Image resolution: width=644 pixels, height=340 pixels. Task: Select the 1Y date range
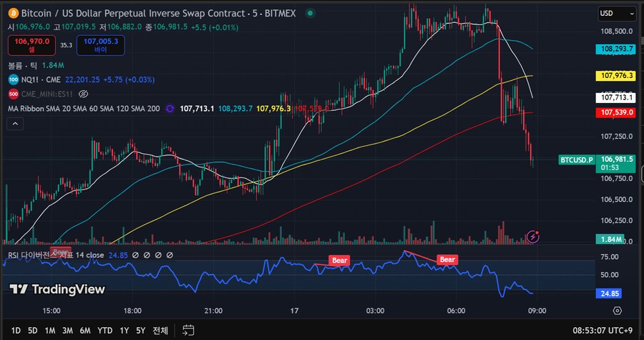click(x=124, y=331)
